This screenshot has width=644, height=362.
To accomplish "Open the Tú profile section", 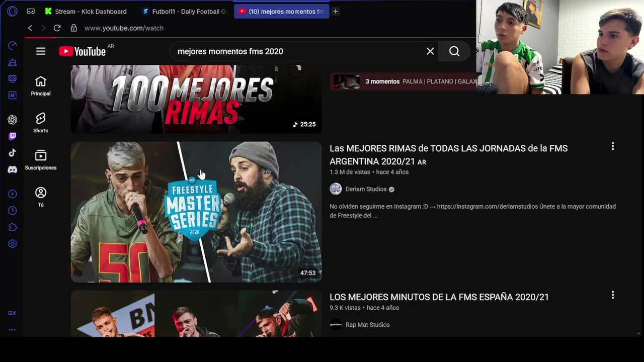I will 41,197.
